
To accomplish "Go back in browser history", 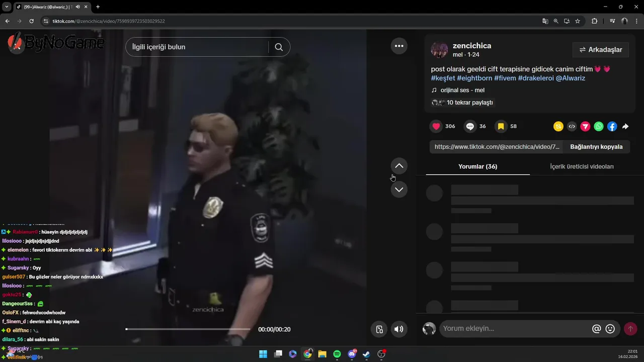I will tap(7, 21).
